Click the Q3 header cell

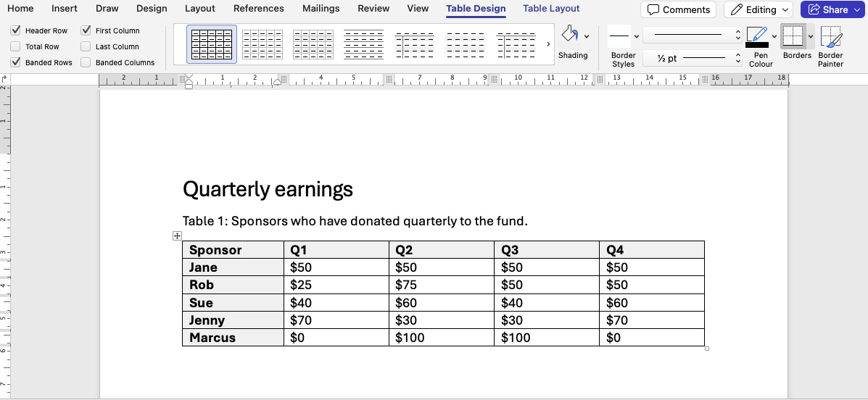[547, 249]
